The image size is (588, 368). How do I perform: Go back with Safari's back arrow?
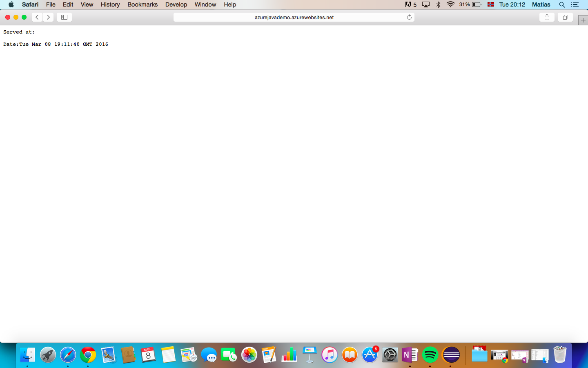37,17
